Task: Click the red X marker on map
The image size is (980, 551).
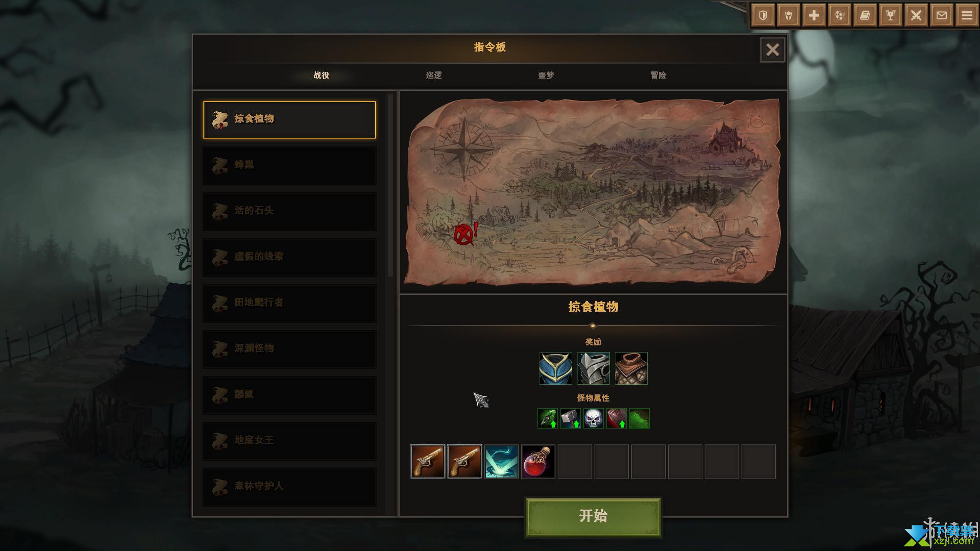Action: pos(463,235)
